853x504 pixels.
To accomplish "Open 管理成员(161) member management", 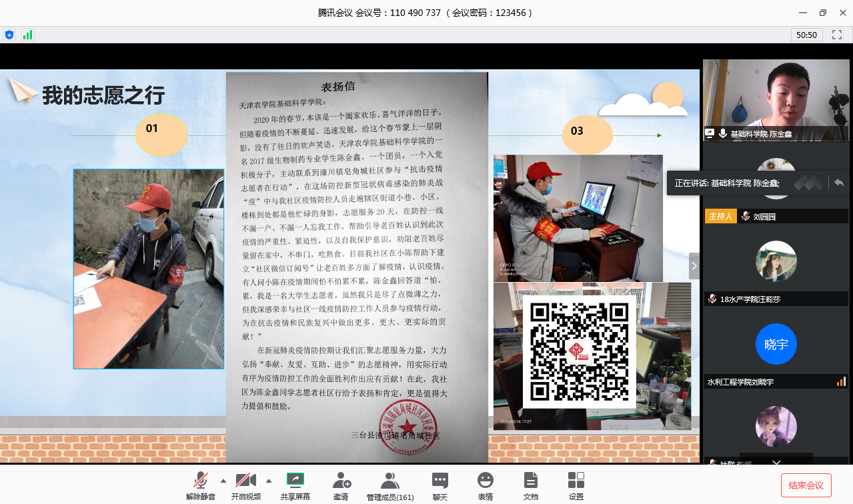I will [x=389, y=486].
